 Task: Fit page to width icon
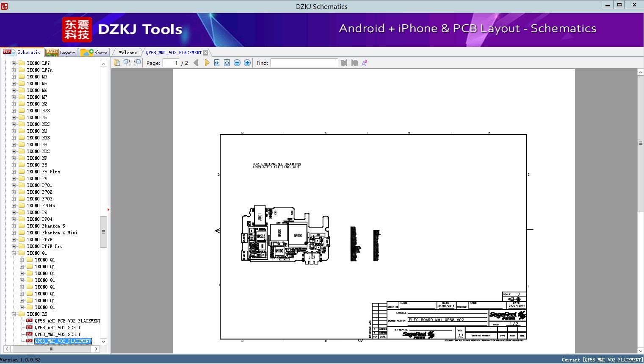point(217,63)
